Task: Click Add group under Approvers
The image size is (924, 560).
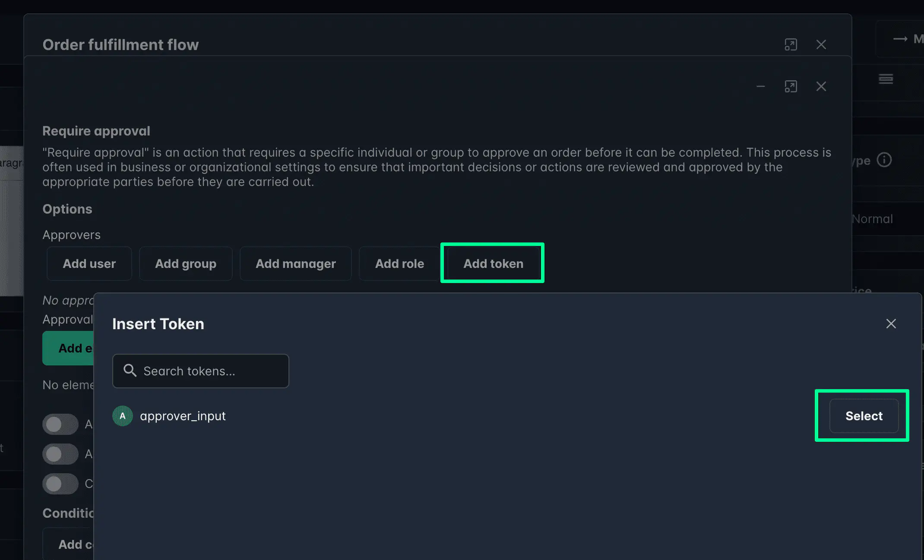Action: pos(186,263)
